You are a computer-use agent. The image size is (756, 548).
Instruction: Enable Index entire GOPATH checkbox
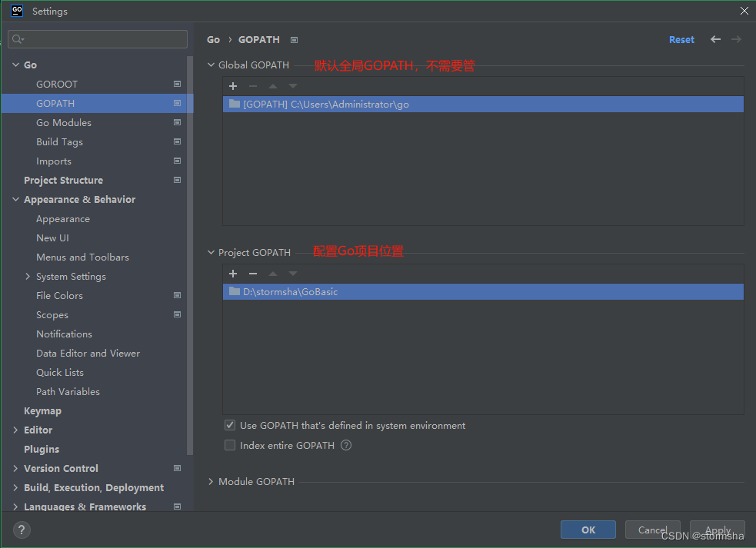(230, 445)
